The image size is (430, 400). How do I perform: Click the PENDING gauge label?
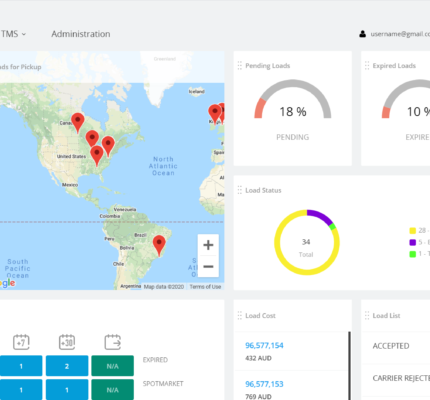(x=293, y=137)
